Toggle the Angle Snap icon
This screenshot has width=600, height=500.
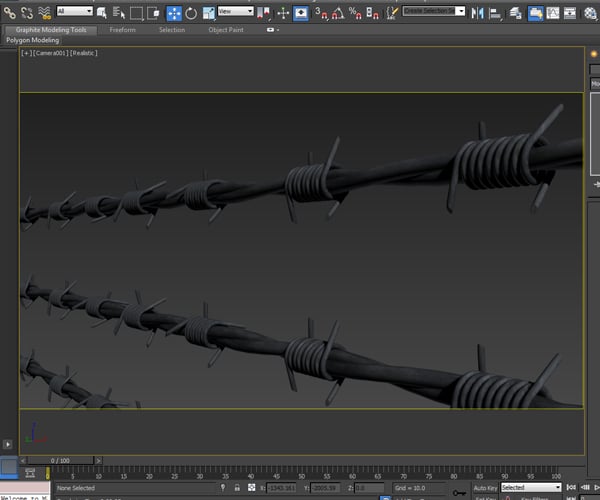[x=337, y=13]
